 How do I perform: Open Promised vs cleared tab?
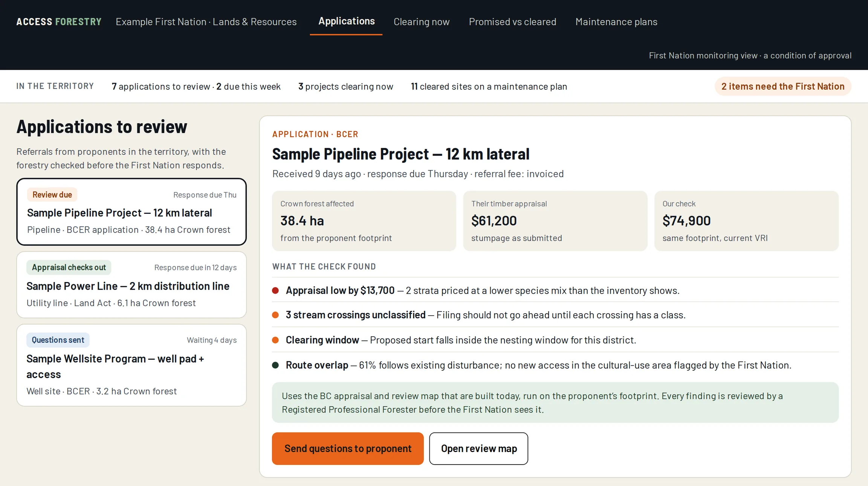(512, 22)
